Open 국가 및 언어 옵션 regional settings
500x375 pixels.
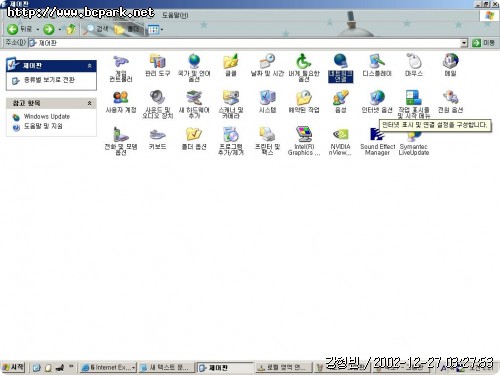[194, 68]
